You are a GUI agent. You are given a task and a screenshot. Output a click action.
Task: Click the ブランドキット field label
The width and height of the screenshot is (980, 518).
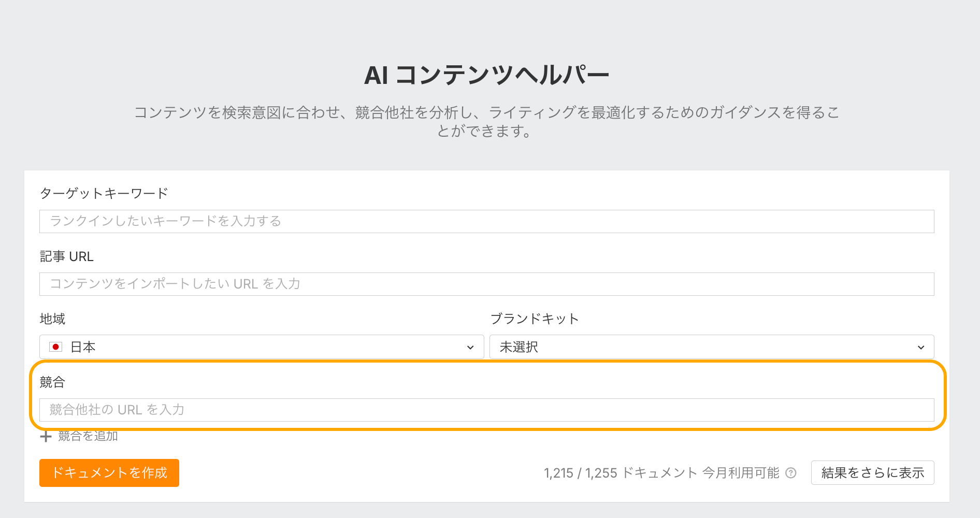coord(534,319)
